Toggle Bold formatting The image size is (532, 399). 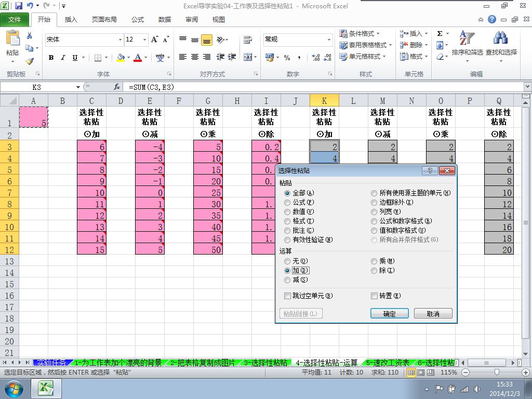[x=51, y=57]
